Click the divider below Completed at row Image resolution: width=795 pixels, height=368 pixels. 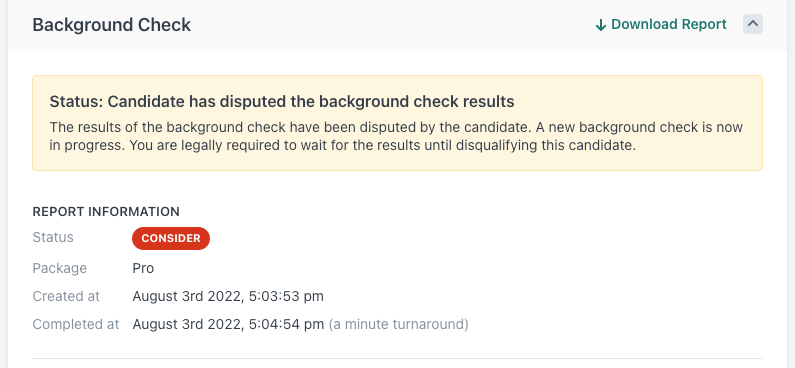point(398,358)
